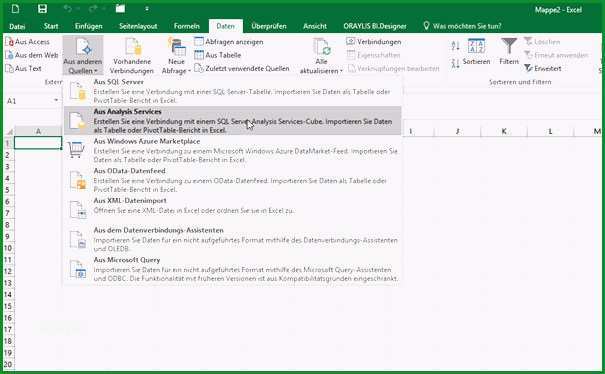The width and height of the screenshot is (605, 374).
Task: Open the Überprüfen tab
Action: pos(269,26)
